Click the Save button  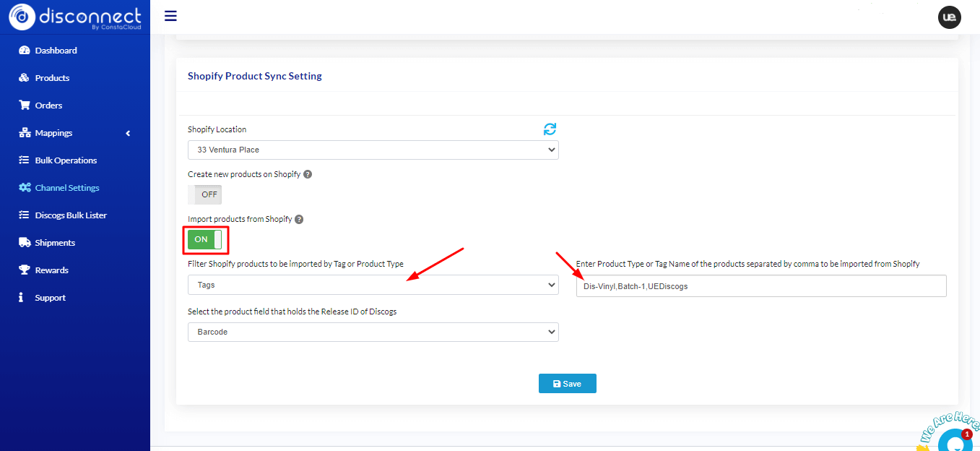[x=568, y=384]
